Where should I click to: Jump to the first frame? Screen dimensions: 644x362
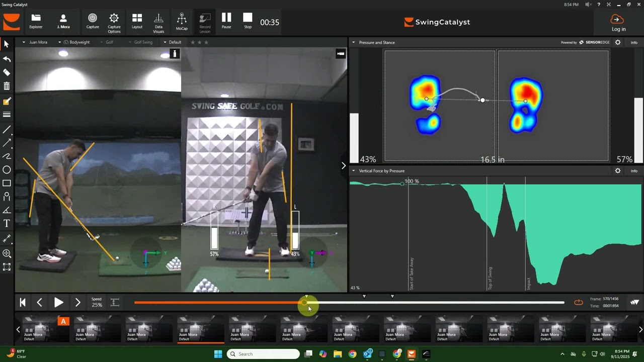(23, 302)
